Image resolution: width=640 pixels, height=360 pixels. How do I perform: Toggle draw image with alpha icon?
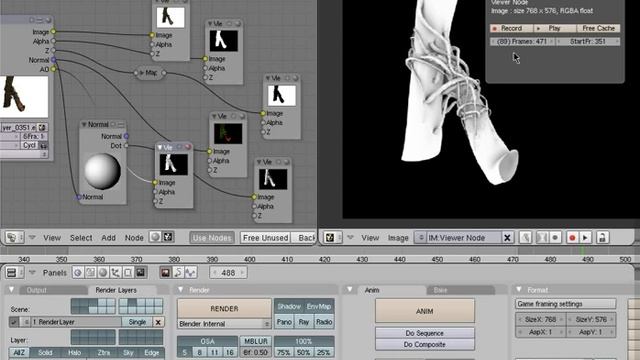point(542,238)
